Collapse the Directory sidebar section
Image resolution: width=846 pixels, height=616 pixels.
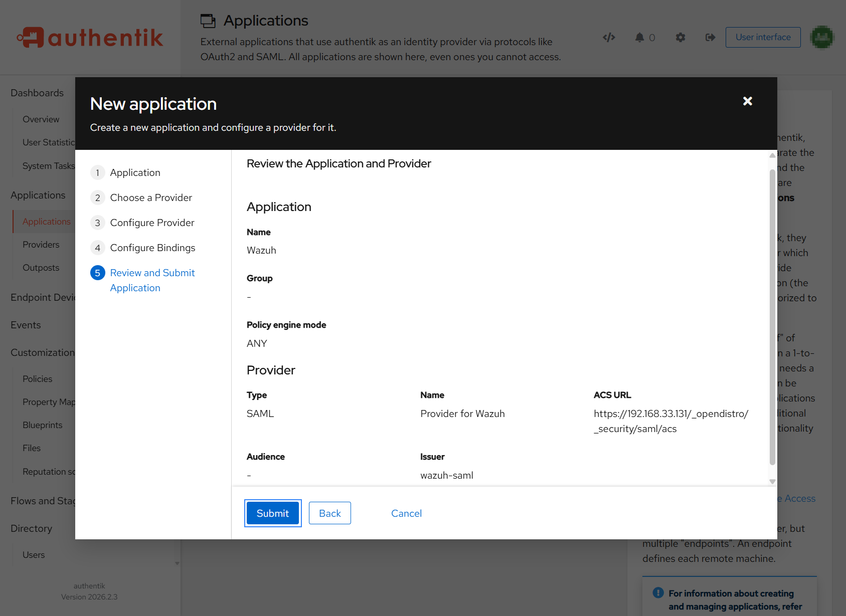(x=31, y=529)
